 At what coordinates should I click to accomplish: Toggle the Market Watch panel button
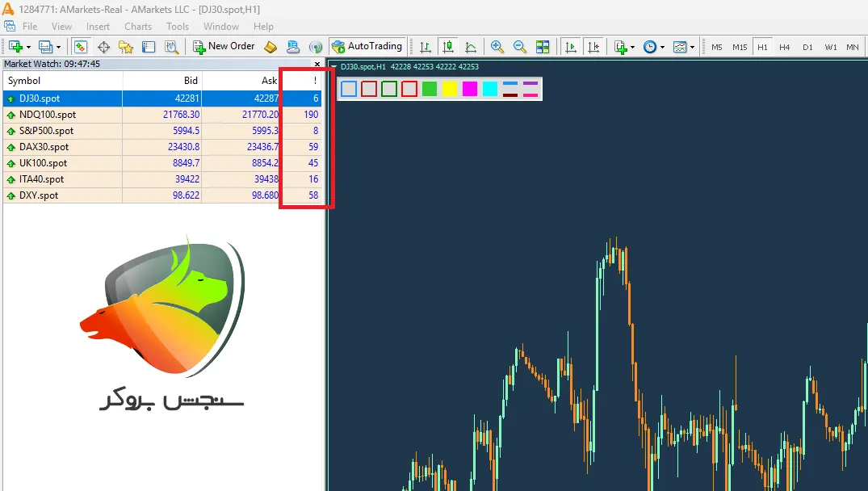pos(81,47)
